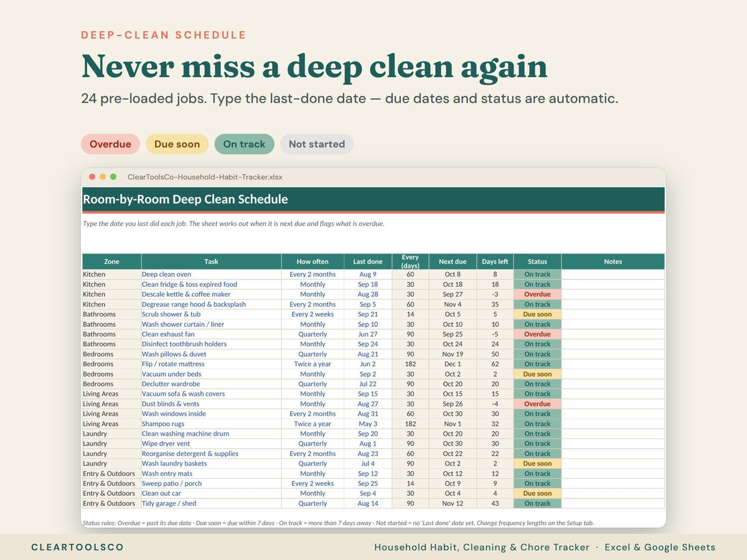Image resolution: width=747 pixels, height=560 pixels.
Task: Click Every 2 weeks cell for Sweep patio / porch
Action: tap(312, 483)
